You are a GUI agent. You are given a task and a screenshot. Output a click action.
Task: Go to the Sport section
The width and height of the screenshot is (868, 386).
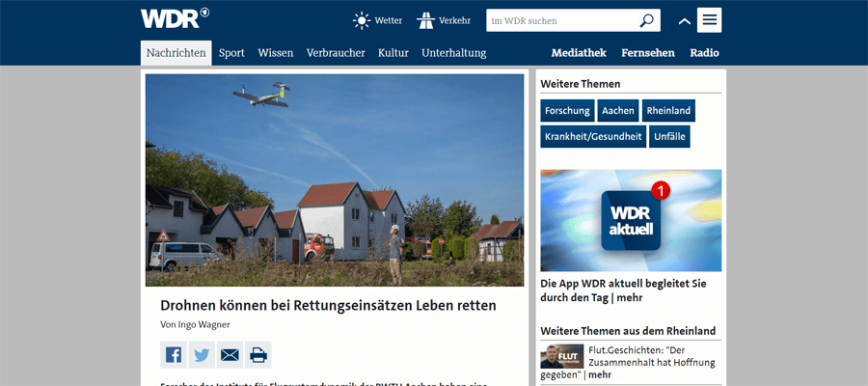[x=231, y=53]
